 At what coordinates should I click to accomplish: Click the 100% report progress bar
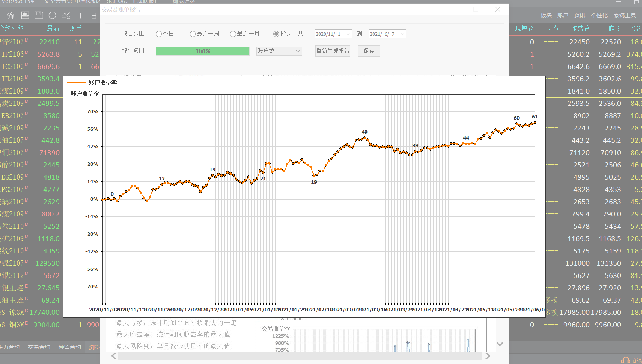point(203,51)
